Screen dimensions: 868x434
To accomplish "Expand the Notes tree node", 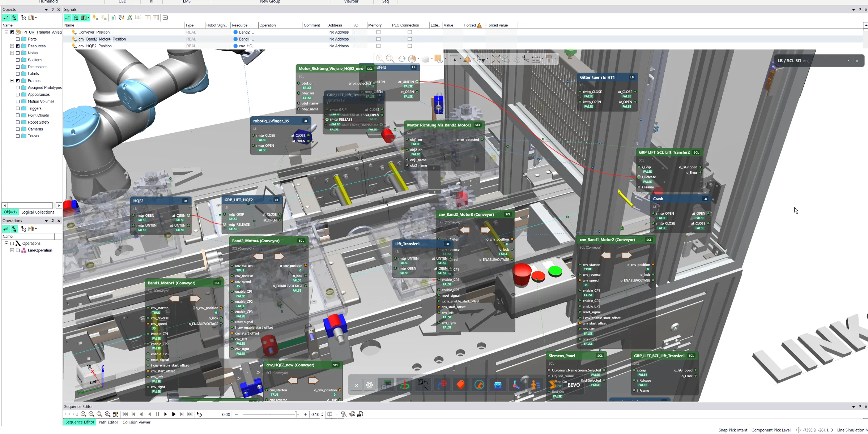I will tap(12, 53).
